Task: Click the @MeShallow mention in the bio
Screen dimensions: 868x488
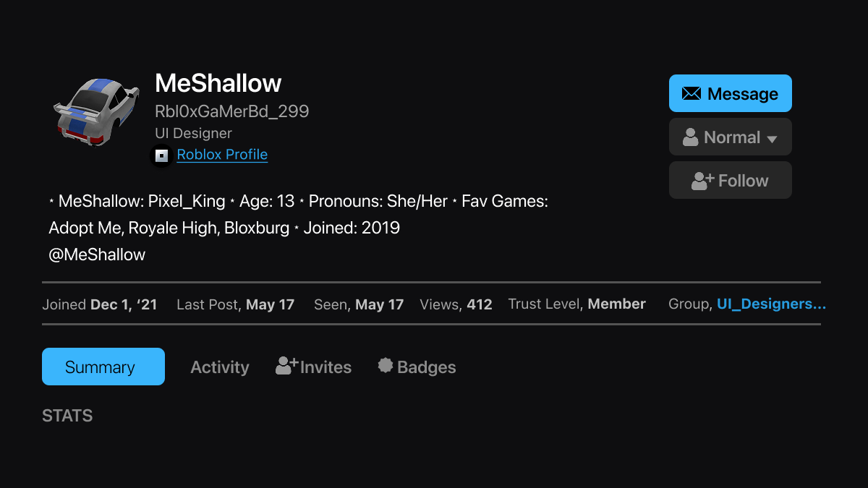Action: pos(98,254)
